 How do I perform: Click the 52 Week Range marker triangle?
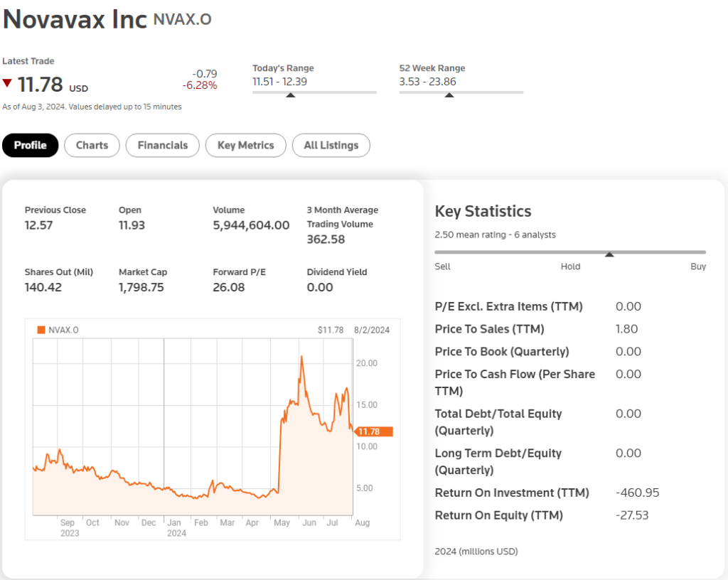coord(449,95)
